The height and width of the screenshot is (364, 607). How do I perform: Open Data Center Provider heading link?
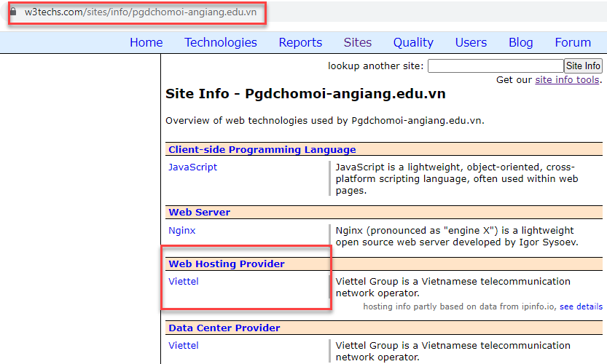[x=224, y=328]
